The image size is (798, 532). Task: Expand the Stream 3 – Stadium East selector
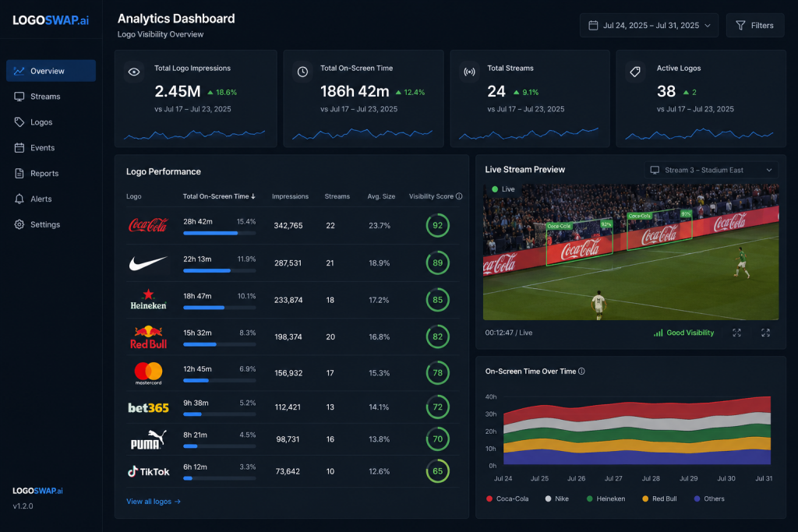pos(711,170)
